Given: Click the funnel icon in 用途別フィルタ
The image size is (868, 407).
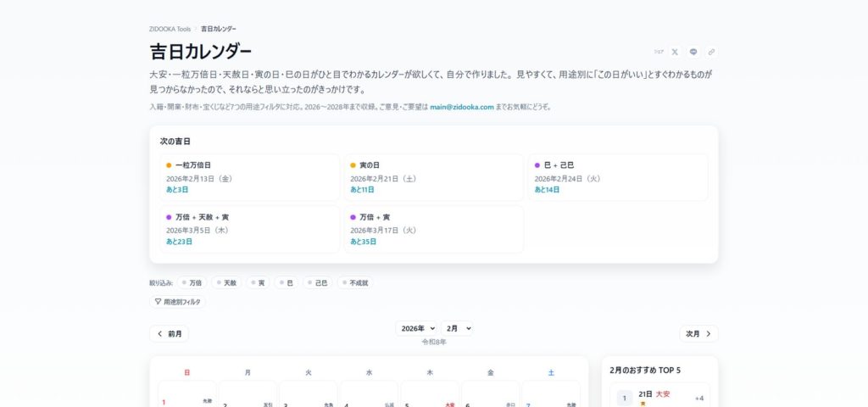Looking at the screenshot, I should (158, 301).
